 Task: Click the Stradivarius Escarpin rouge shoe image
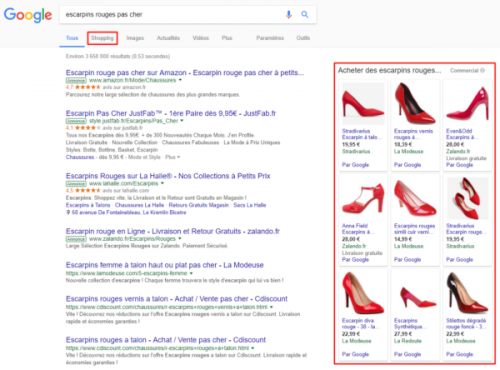(x=467, y=198)
